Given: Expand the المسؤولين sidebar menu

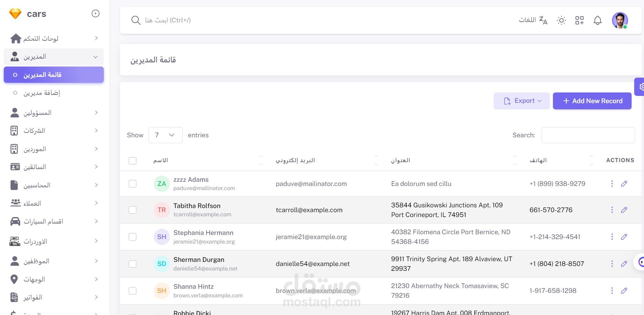Looking at the screenshot, I should tap(54, 113).
